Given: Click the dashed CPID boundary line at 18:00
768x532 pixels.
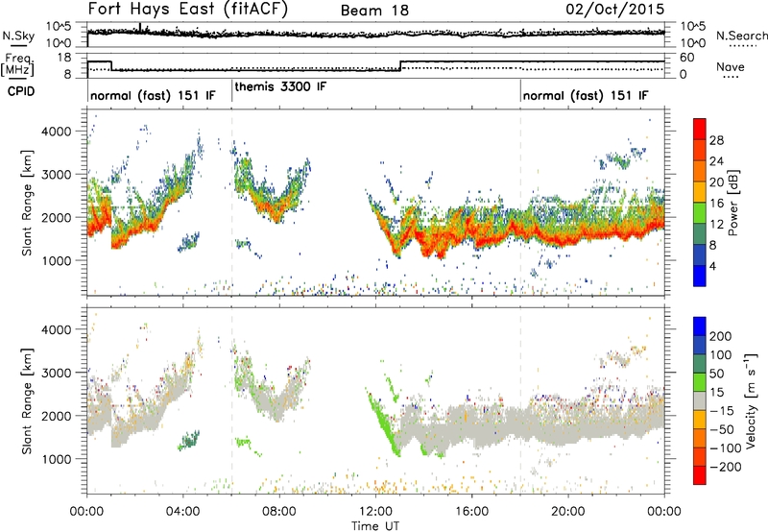Looking at the screenshot, I should tap(520, 203).
